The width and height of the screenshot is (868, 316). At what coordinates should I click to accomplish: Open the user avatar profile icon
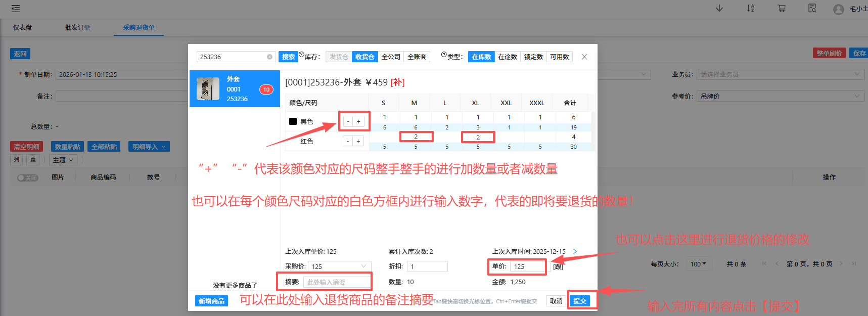coord(839,10)
